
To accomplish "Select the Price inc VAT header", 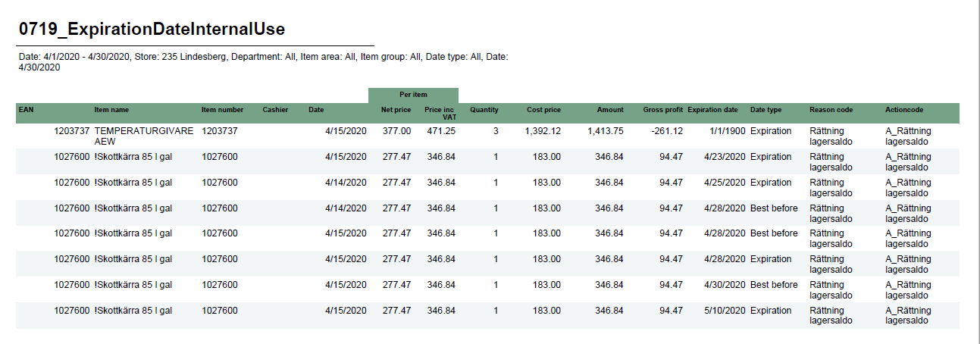I will (440, 113).
